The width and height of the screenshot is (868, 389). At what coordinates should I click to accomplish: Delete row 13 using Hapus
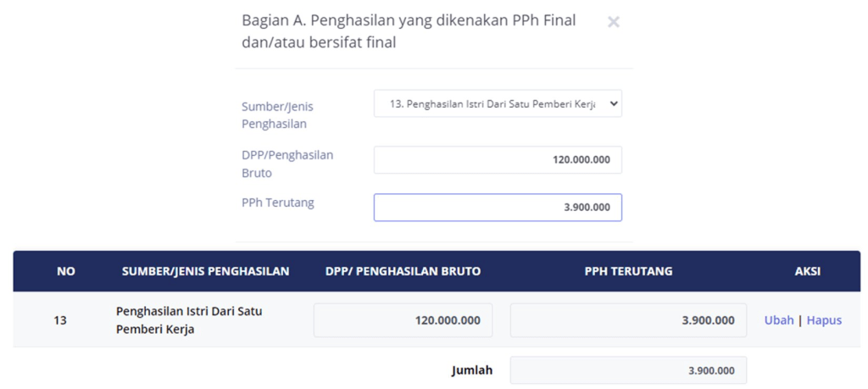pyautogui.click(x=824, y=320)
